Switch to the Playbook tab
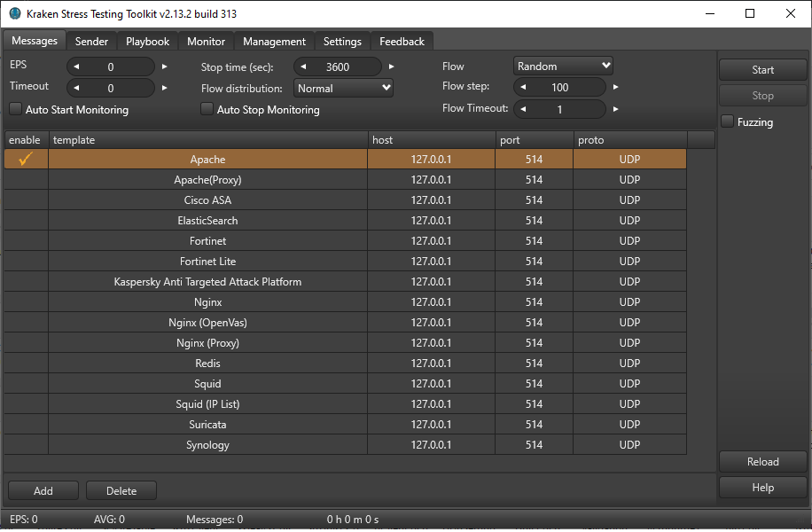 (x=147, y=42)
